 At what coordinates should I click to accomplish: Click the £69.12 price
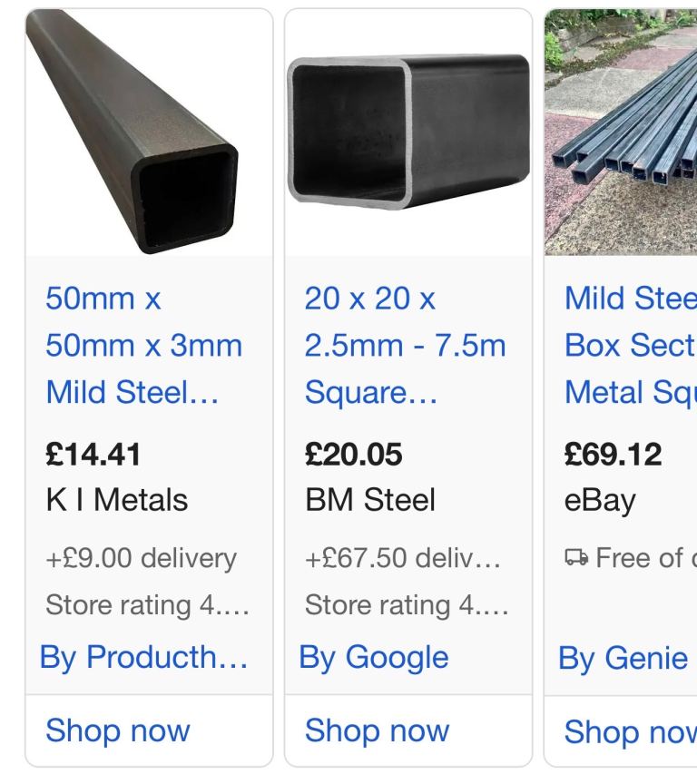[614, 455]
